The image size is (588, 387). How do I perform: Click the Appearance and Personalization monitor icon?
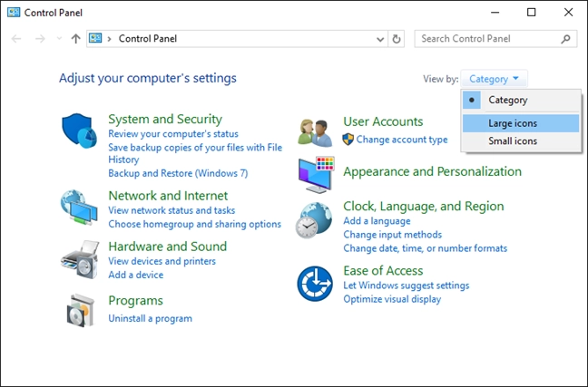pos(316,175)
